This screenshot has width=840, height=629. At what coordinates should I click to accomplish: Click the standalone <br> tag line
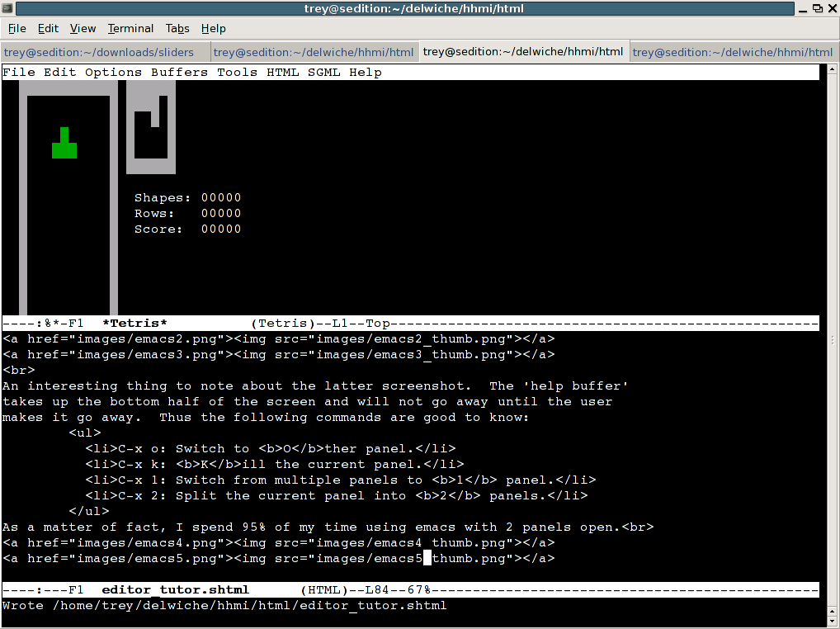pos(19,371)
